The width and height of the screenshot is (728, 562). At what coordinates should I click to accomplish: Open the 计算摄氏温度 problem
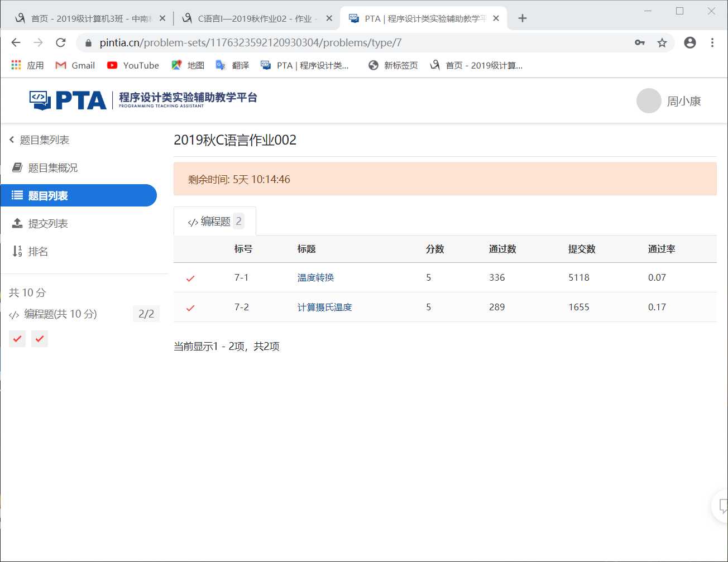[x=324, y=307]
